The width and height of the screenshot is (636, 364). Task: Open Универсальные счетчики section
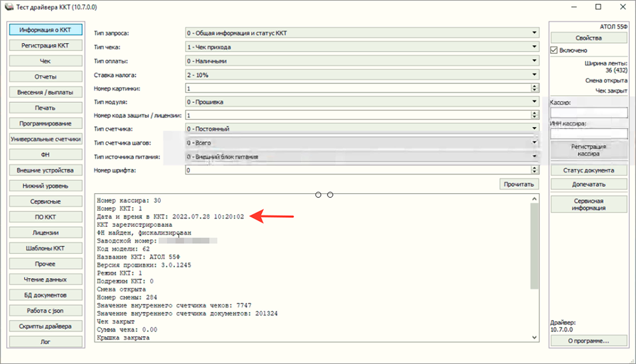pos(45,139)
